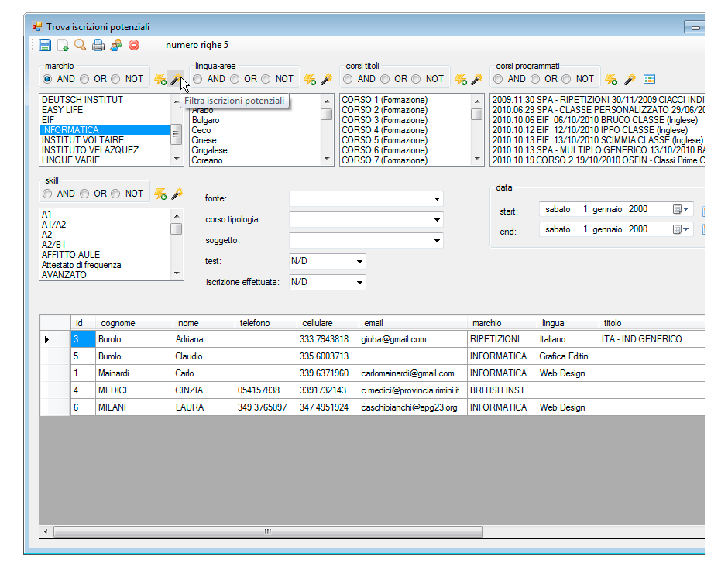Open the fonte dropdown
Screen dimensions: 728x567
[x=437, y=199]
